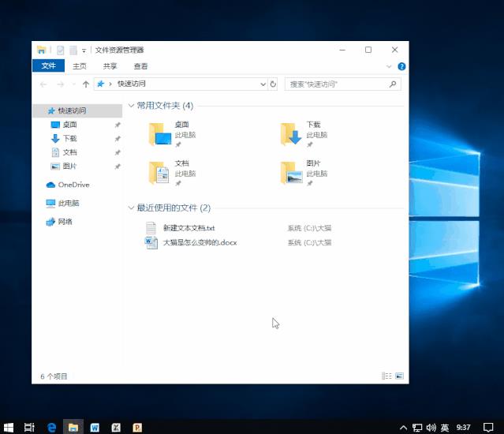Image resolution: width=504 pixels, height=434 pixels.
Task: Open Microsoft Edge from the taskbar
Action: click(x=51, y=427)
